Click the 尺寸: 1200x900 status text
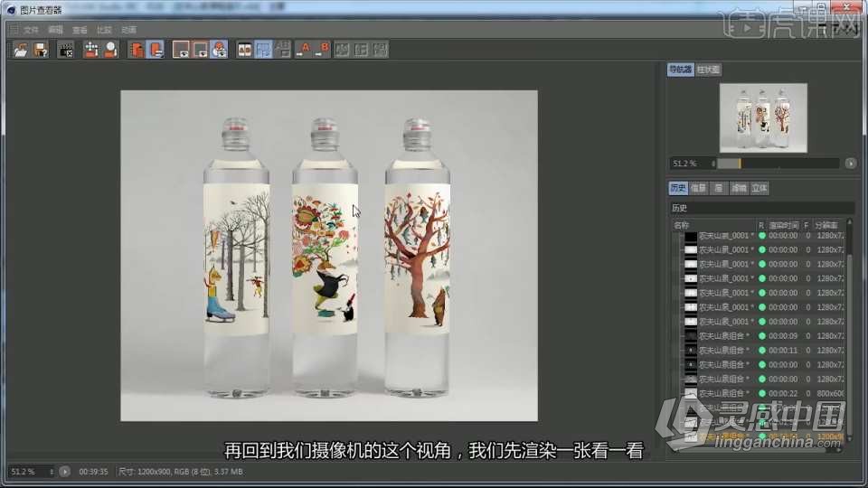 pos(181,472)
